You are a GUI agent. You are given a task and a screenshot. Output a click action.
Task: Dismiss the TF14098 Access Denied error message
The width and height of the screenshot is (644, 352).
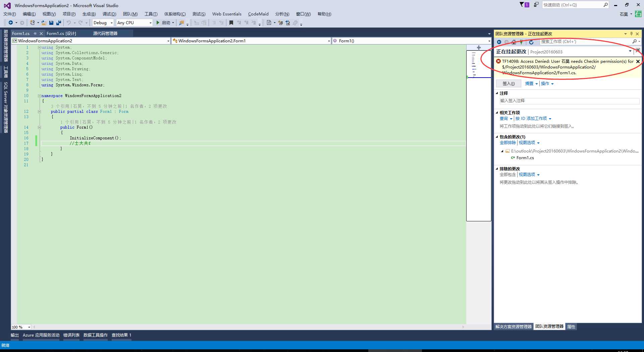[638, 61]
